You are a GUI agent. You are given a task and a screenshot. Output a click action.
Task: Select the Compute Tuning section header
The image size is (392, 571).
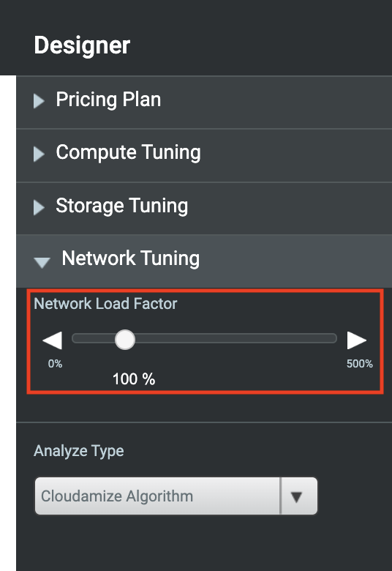pos(204,155)
